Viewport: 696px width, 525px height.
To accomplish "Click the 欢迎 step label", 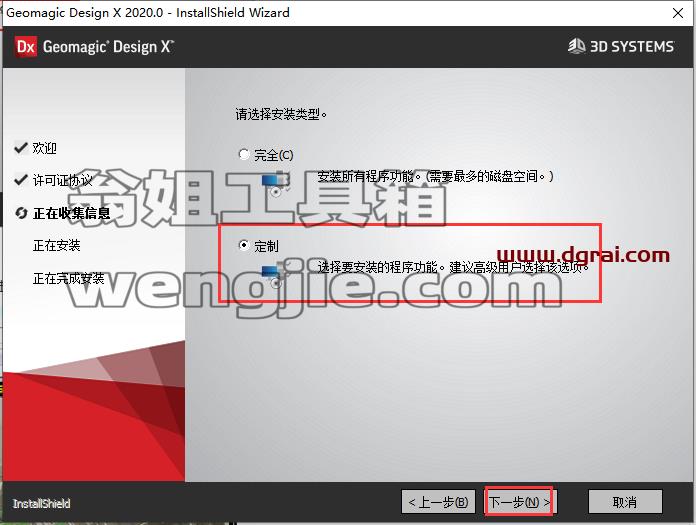I will pyautogui.click(x=44, y=148).
